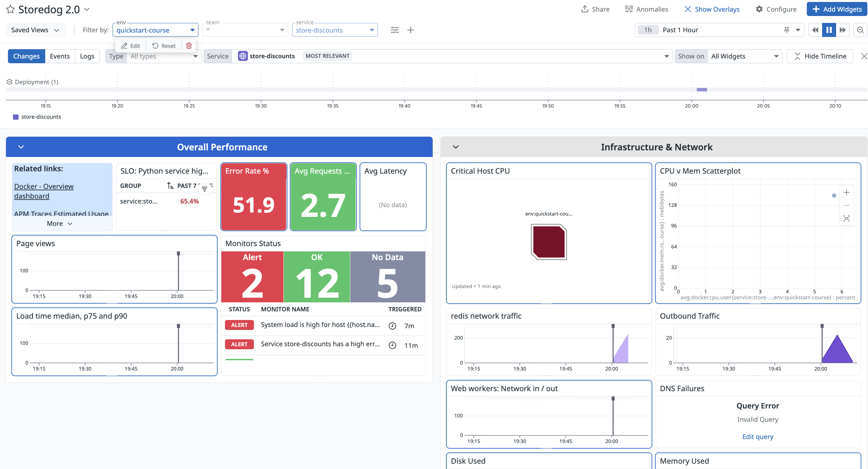Pause live dashboard updates
The width and height of the screenshot is (868, 469).
click(x=829, y=30)
